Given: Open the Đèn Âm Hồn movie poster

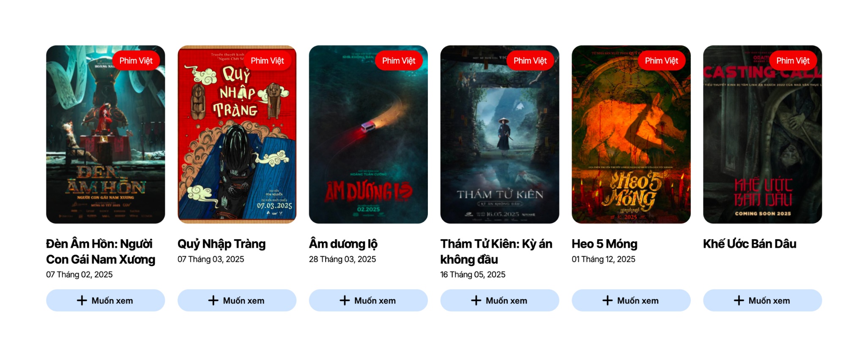Looking at the screenshot, I should (106, 134).
